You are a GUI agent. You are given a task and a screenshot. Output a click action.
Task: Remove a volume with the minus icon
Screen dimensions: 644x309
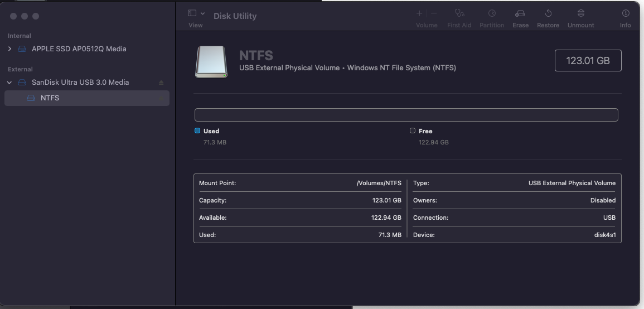[x=434, y=13]
